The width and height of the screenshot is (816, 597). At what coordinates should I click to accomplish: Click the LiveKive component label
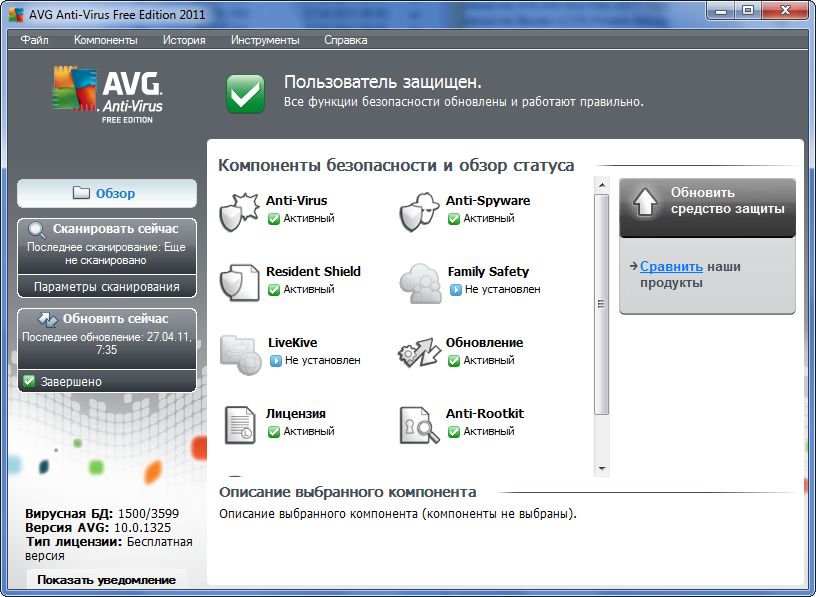pos(292,342)
